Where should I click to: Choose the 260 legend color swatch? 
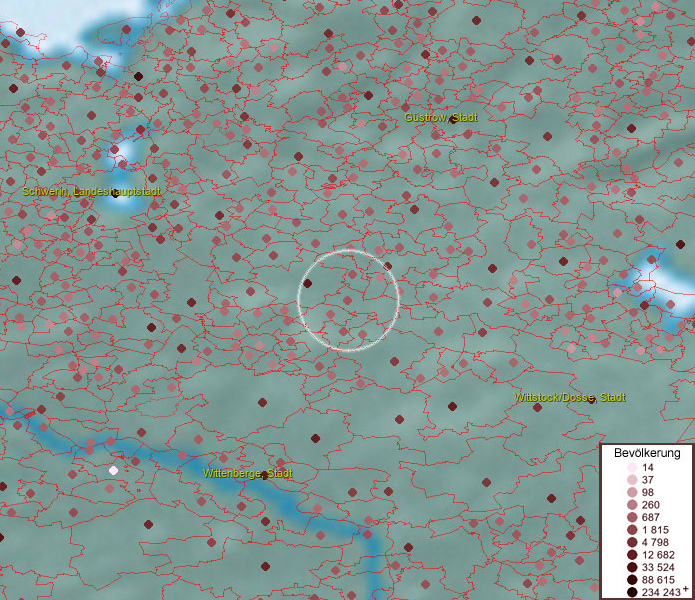pyautogui.click(x=632, y=505)
